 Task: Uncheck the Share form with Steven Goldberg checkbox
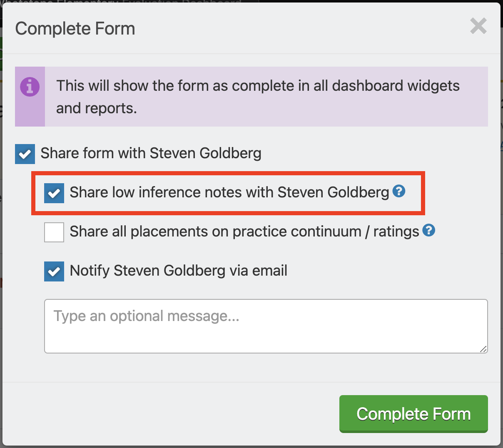25,154
